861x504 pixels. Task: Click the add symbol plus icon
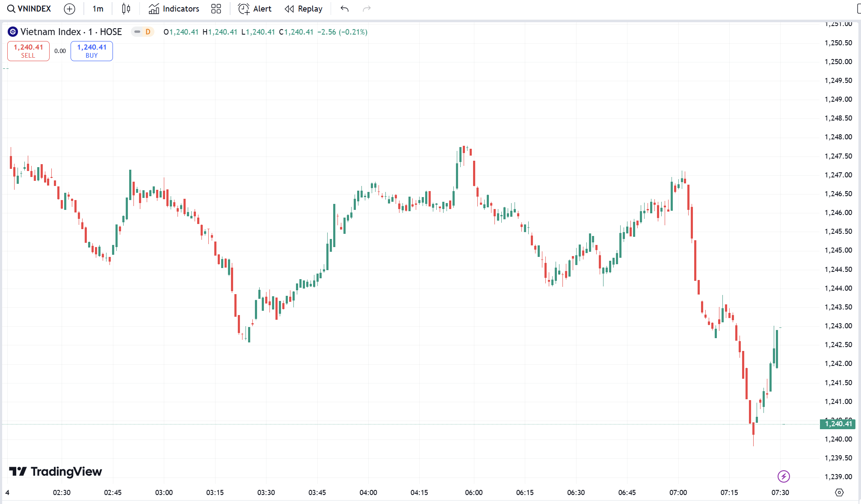pyautogui.click(x=69, y=9)
